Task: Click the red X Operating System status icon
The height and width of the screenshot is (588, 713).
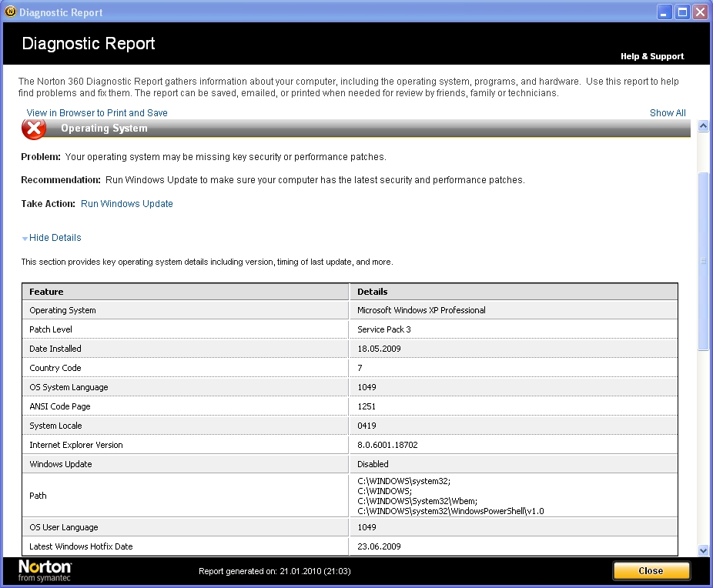Action: (x=34, y=129)
